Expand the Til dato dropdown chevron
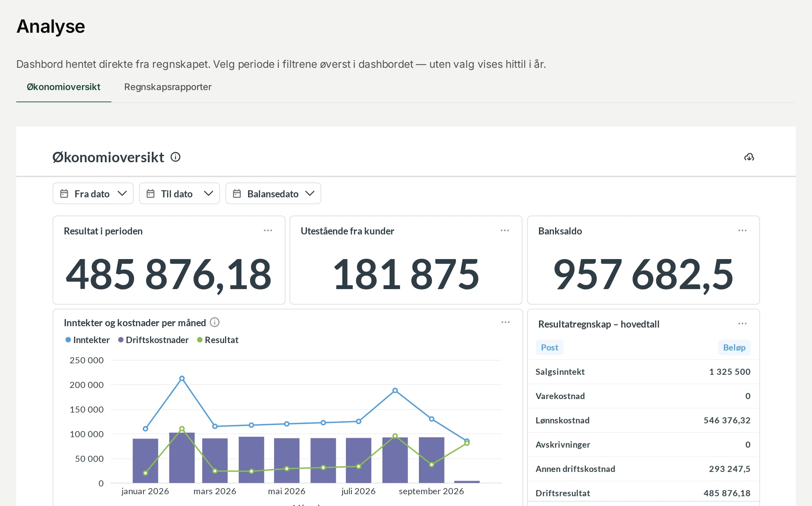This screenshot has width=812, height=506. pyautogui.click(x=209, y=194)
